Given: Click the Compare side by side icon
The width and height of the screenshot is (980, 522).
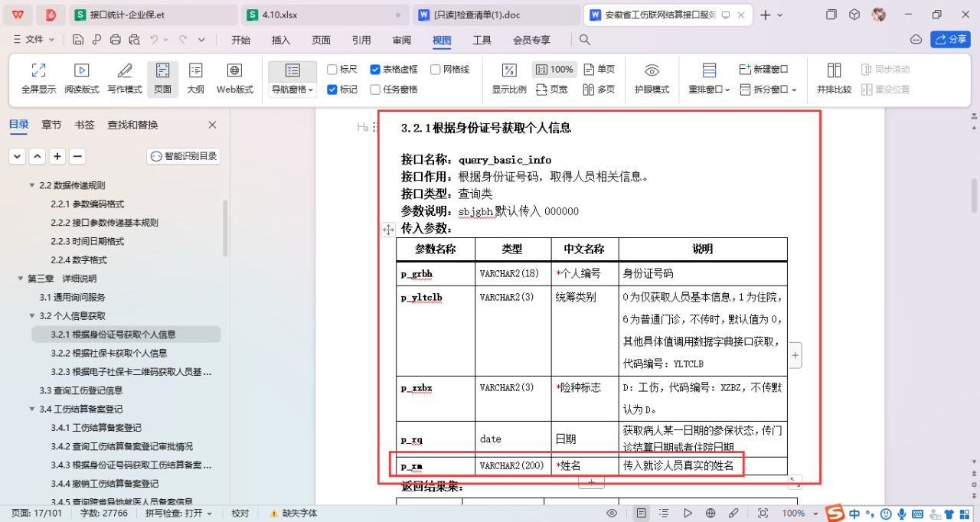Looking at the screenshot, I should pos(833,79).
